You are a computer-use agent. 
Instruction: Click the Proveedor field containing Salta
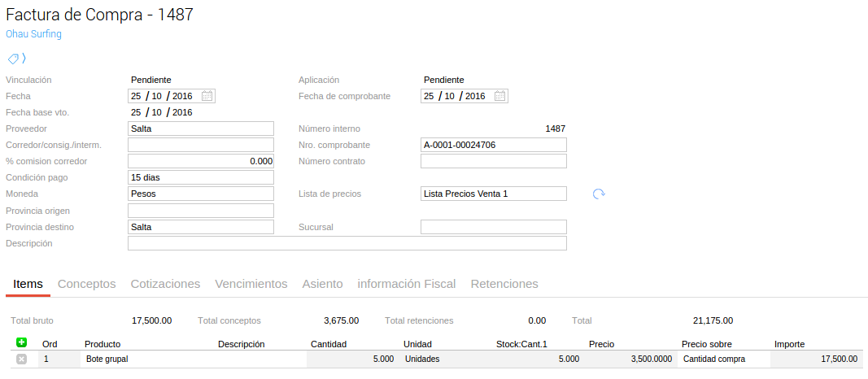201,129
